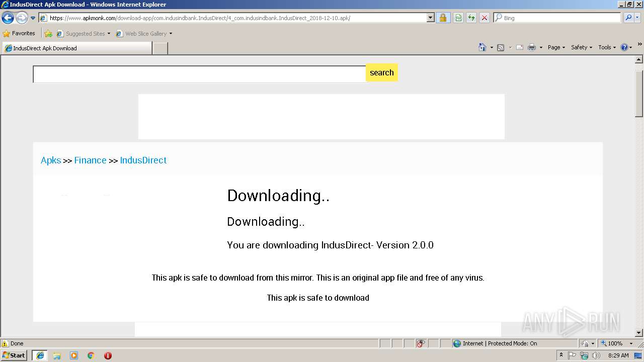This screenshot has width=644, height=362.
Task: Open the Tools menu
Action: click(607, 47)
